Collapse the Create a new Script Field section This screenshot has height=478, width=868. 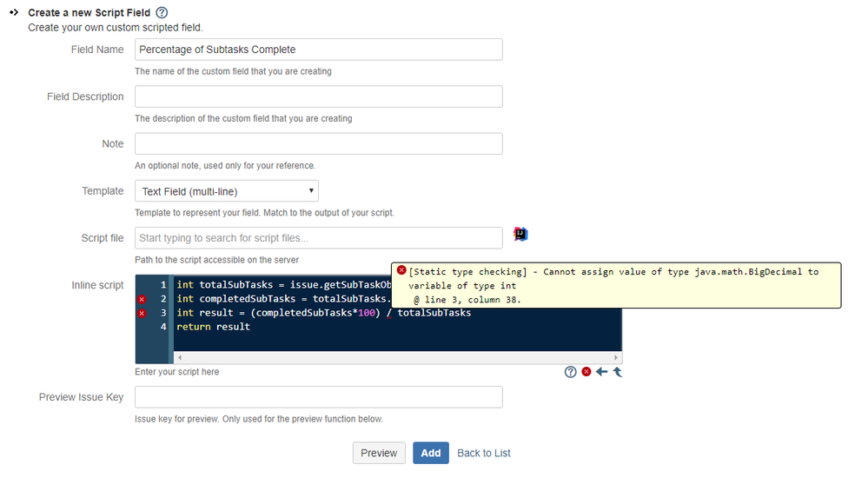15,12
